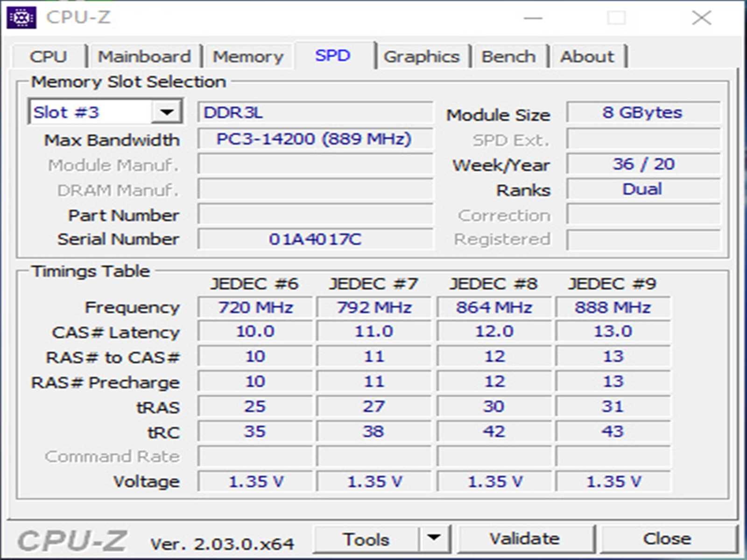Close the CPU-Z window with X

(702, 18)
